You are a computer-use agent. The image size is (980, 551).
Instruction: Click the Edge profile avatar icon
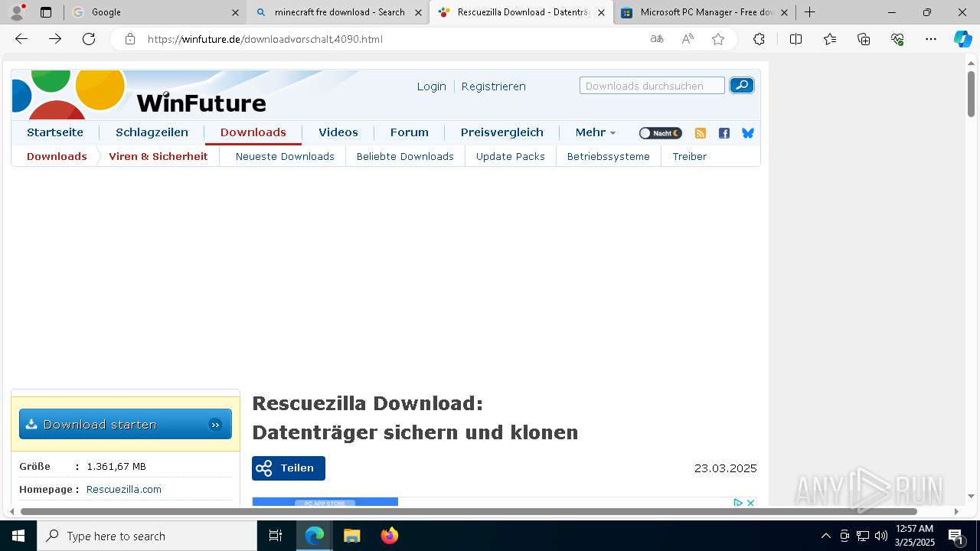click(x=17, y=12)
